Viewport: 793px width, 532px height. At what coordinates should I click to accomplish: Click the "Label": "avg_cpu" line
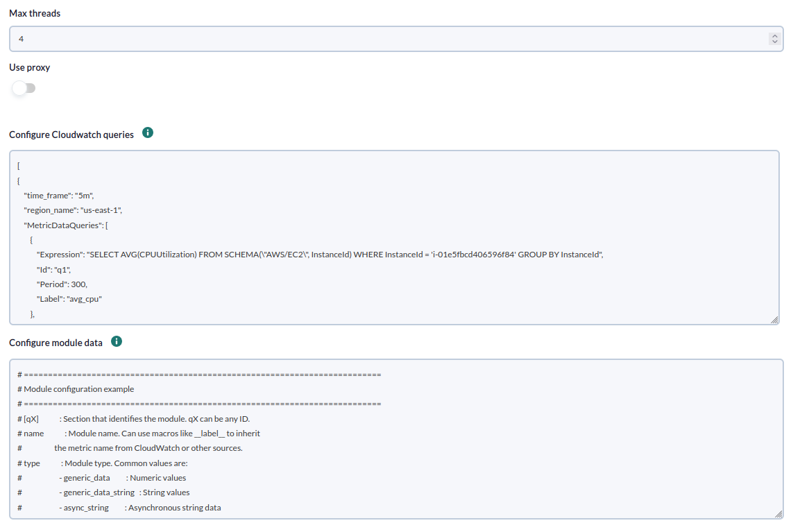click(x=69, y=300)
